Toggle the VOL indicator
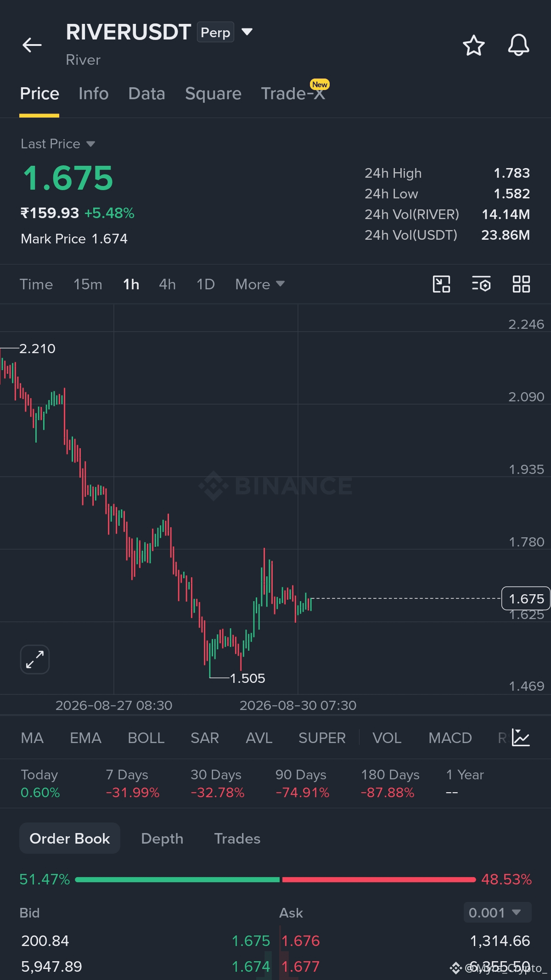The image size is (551, 980). click(387, 738)
